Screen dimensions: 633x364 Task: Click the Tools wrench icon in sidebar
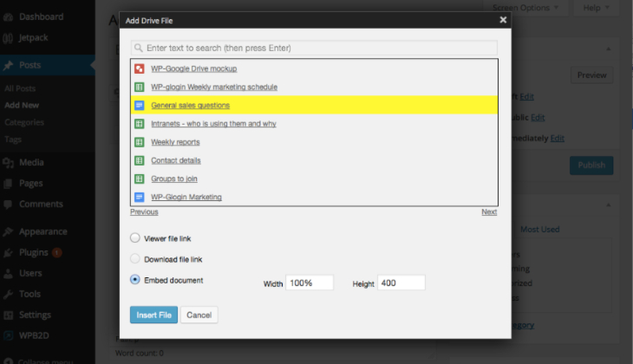point(8,294)
